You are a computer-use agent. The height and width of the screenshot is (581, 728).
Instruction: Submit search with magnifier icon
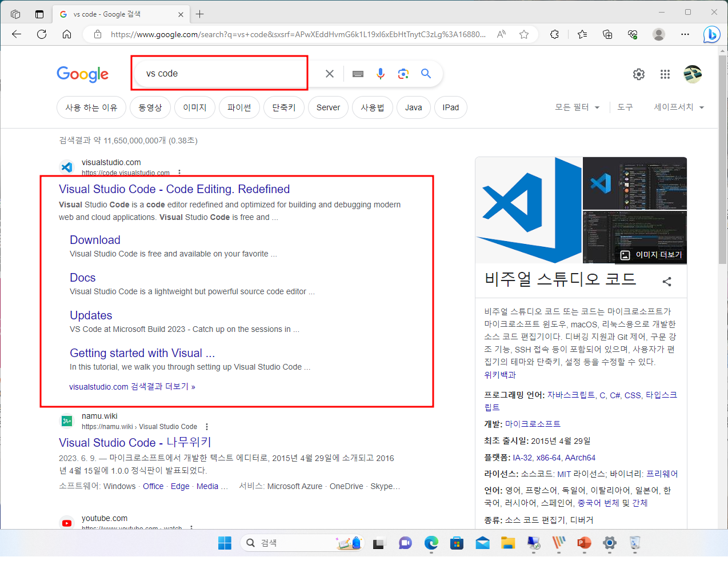[x=426, y=74]
